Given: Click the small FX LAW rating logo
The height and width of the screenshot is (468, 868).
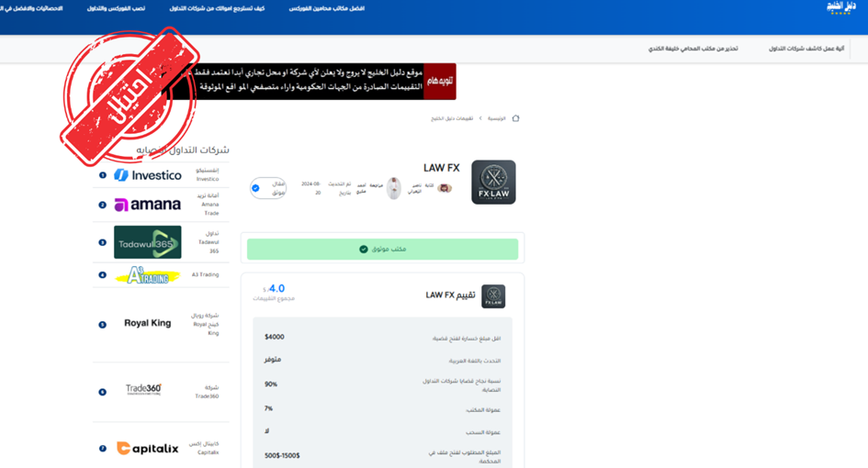Looking at the screenshot, I should click(493, 296).
